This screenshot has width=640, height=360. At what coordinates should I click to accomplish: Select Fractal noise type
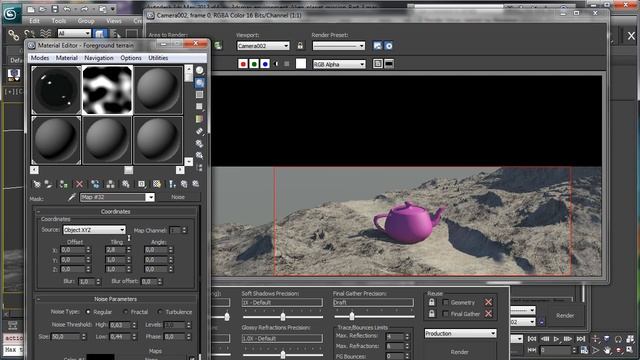click(125, 312)
